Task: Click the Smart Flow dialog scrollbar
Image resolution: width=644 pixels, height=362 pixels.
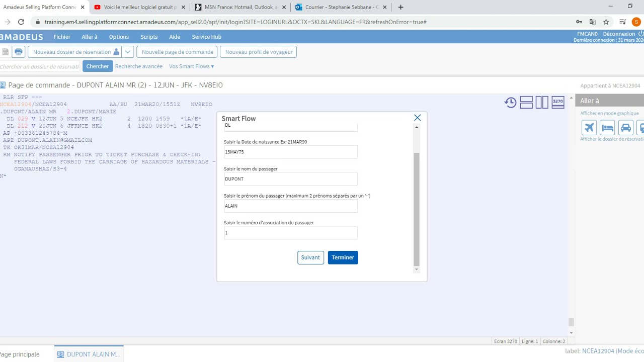Action: 416,209
